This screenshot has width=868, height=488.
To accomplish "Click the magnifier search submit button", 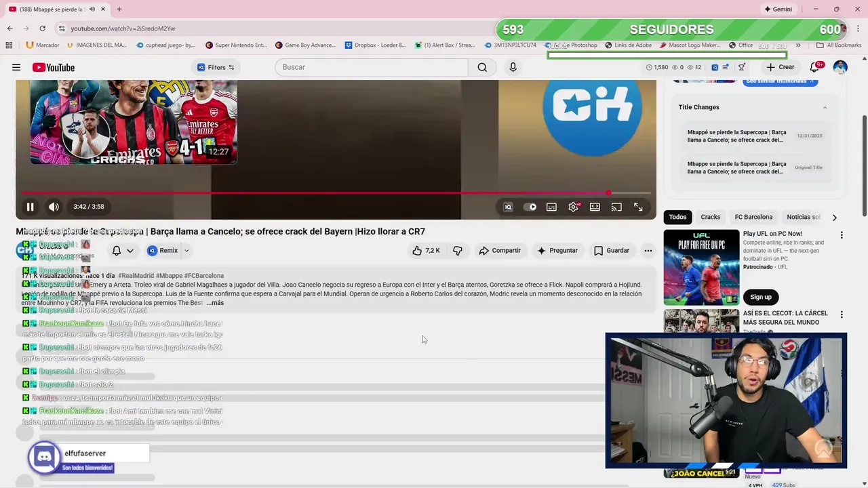I will click(482, 67).
